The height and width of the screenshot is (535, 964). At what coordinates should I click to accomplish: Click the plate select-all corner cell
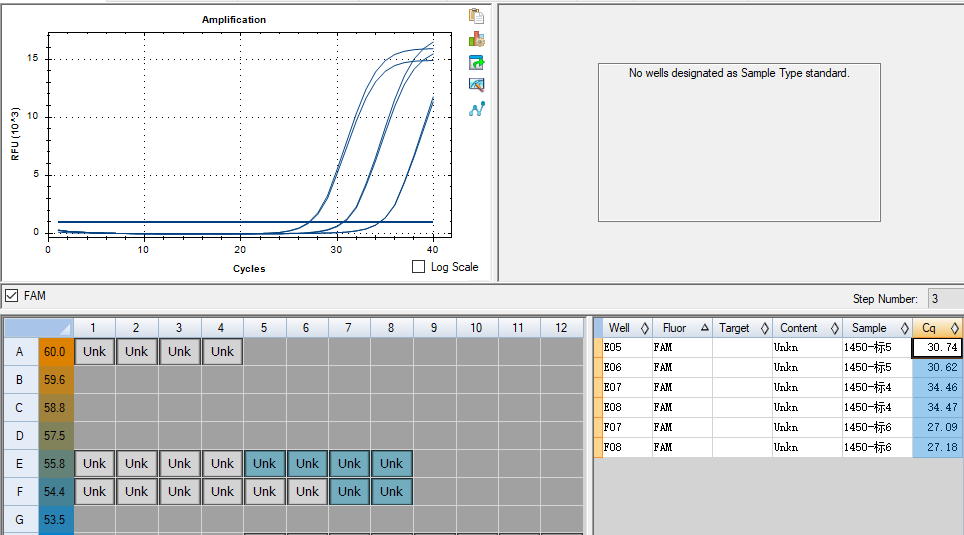pos(38,328)
